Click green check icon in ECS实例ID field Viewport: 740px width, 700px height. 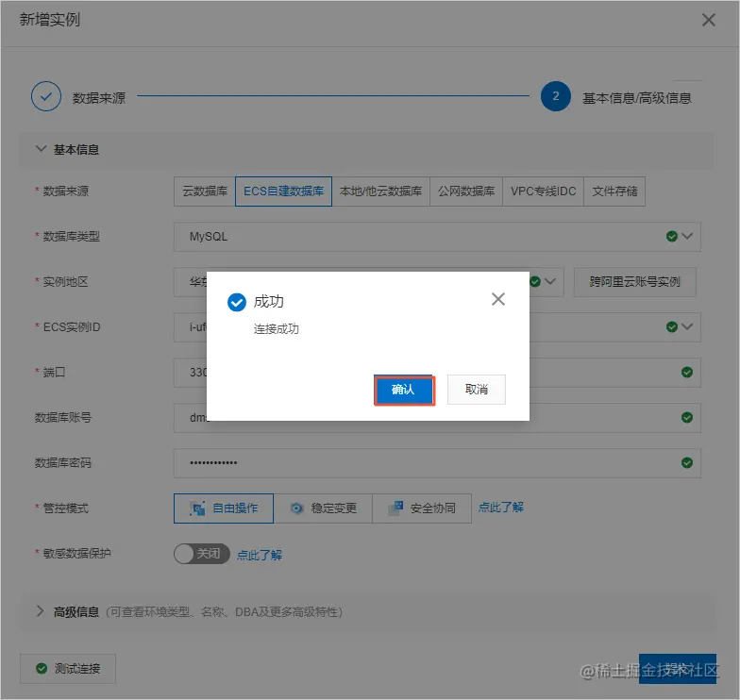672,326
